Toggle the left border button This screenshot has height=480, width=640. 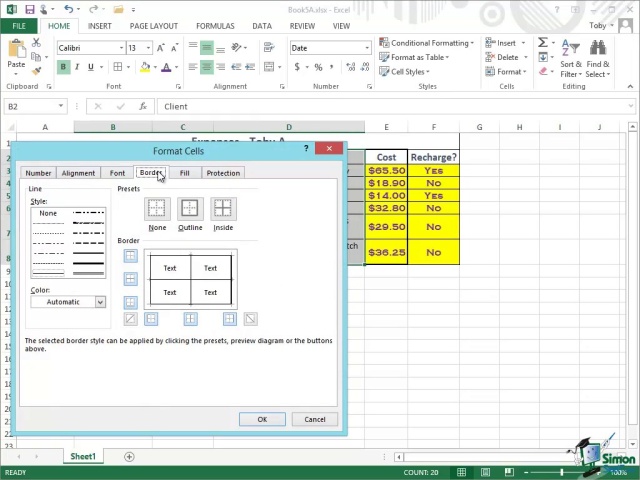point(151,319)
